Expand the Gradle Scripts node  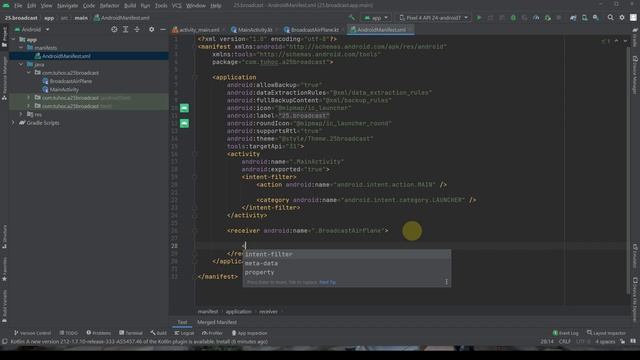(13, 122)
